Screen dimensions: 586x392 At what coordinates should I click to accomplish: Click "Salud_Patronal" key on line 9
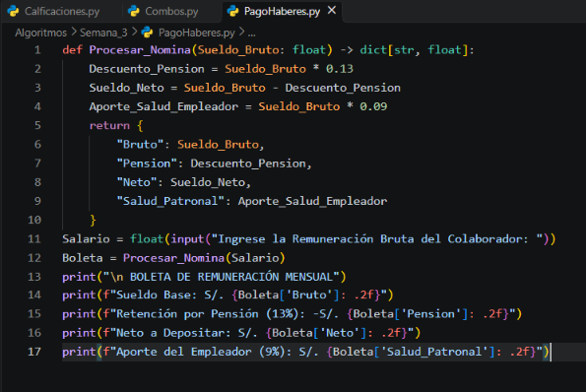coord(170,201)
